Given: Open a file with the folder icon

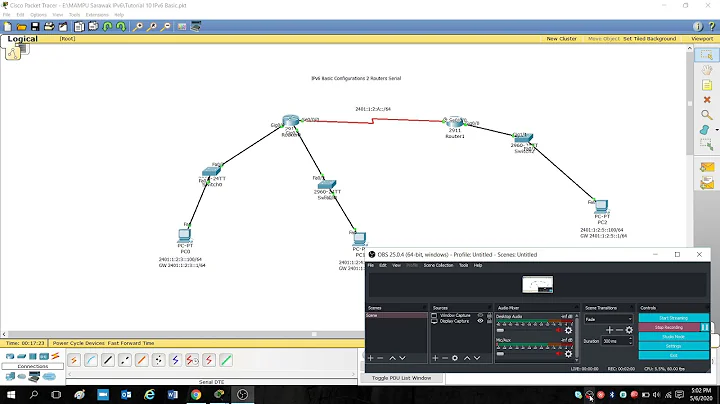Looking at the screenshot, I should tap(22, 27).
